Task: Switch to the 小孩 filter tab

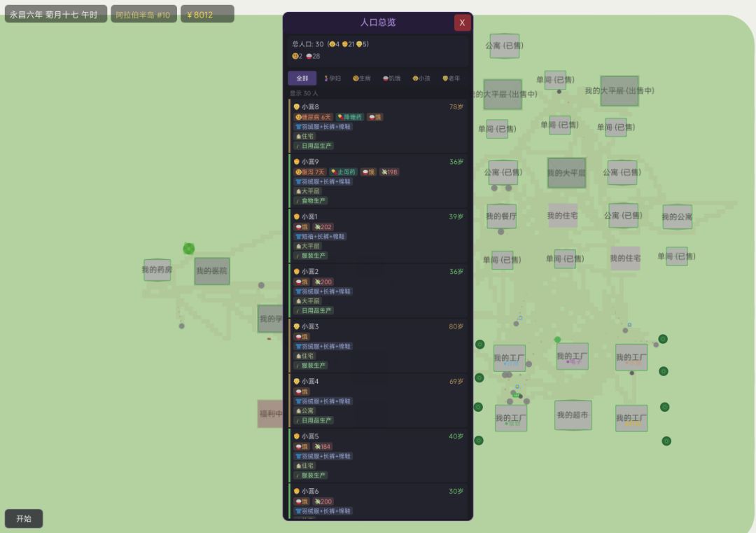Action: click(x=421, y=78)
